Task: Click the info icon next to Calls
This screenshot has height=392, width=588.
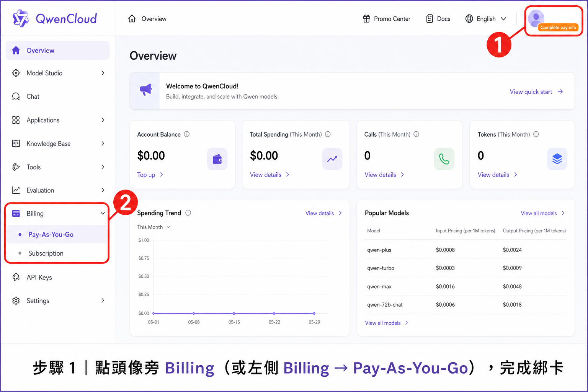Action: pos(416,134)
